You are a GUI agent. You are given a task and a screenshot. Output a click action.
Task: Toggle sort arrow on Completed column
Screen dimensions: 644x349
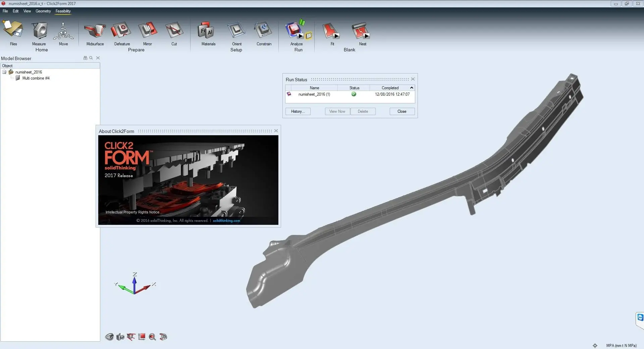pos(412,88)
